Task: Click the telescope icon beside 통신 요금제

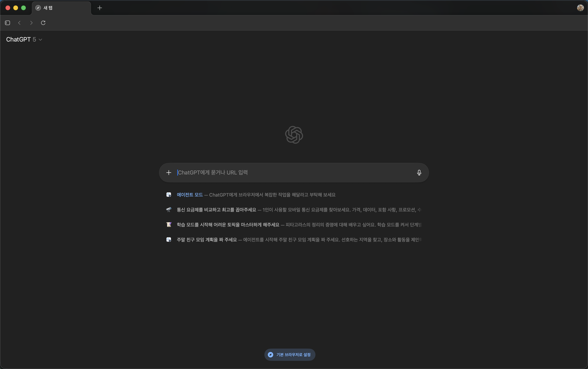Action: (169, 210)
